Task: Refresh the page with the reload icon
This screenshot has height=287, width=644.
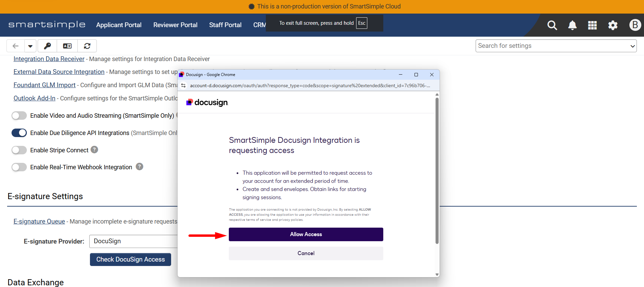Action: (x=87, y=46)
